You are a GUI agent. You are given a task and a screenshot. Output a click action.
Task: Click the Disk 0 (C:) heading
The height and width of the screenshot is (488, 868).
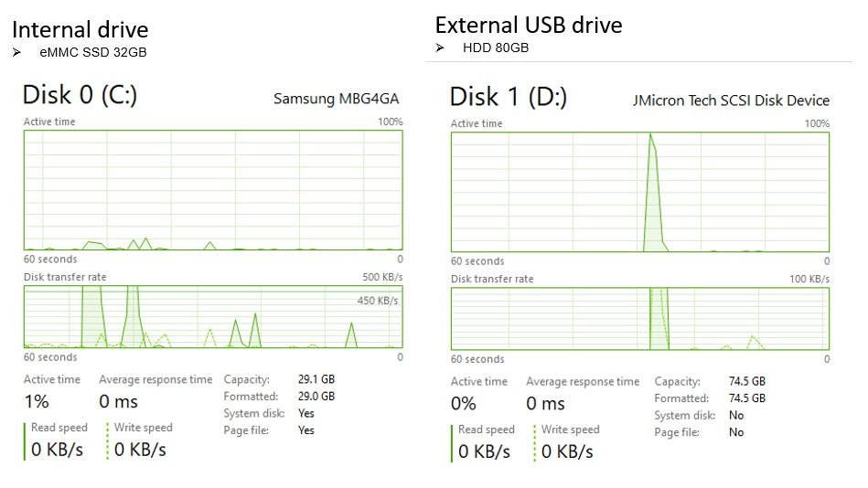(x=80, y=95)
